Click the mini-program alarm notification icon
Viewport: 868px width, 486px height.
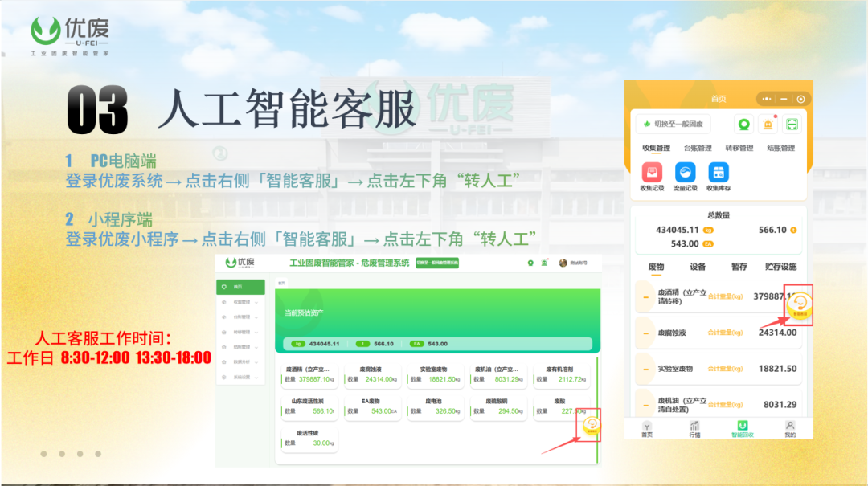768,125
